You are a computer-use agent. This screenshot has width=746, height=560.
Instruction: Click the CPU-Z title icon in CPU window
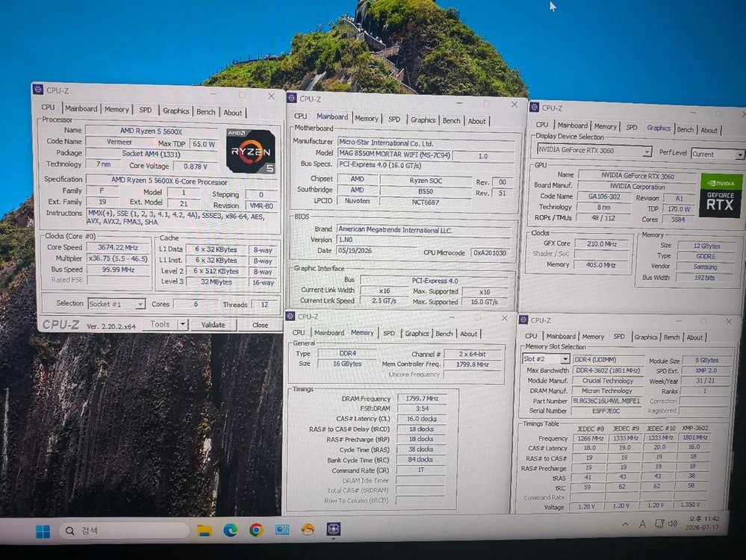coord(38,90)
